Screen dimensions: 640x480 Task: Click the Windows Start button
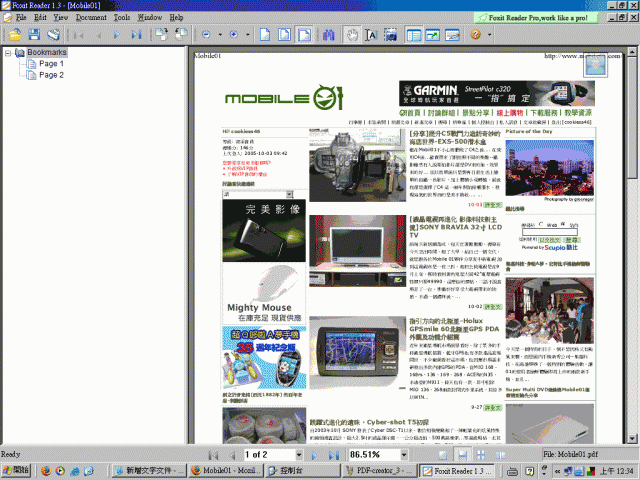[x=16, y=471]
